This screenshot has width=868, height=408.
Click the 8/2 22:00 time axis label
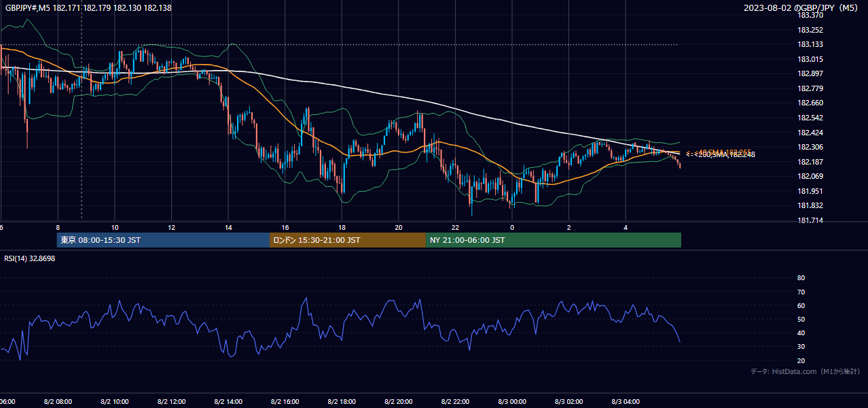click(455, 402)
